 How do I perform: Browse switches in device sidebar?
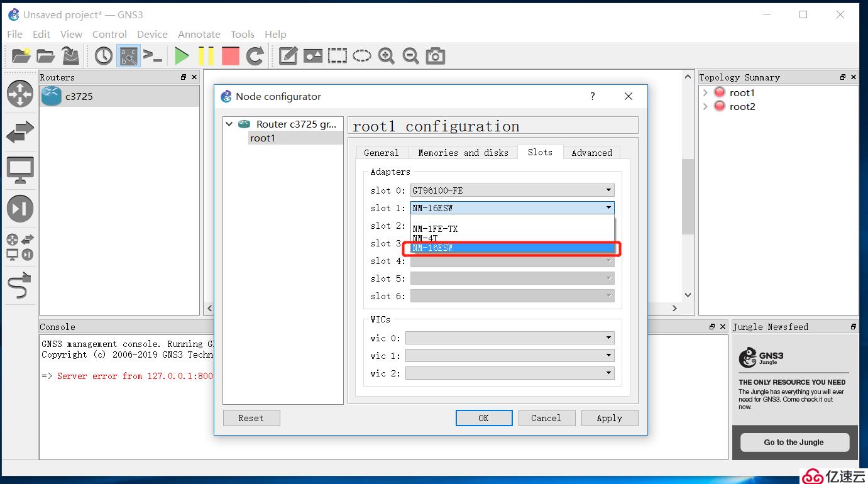pos(20,132)
